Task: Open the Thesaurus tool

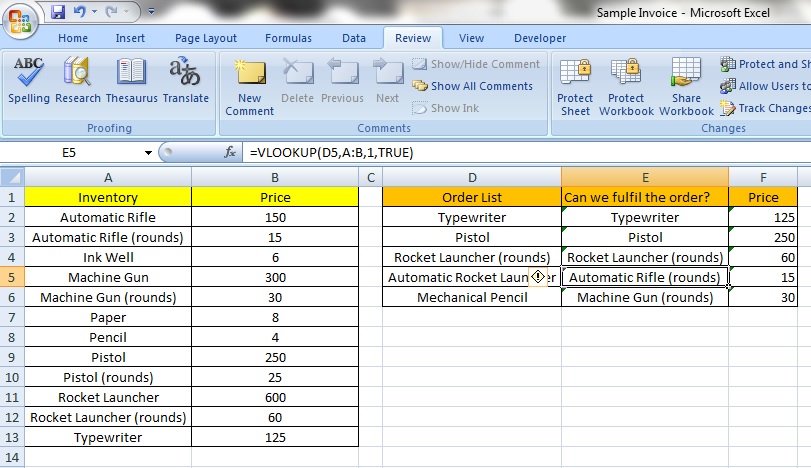Action: click(131, 80)
